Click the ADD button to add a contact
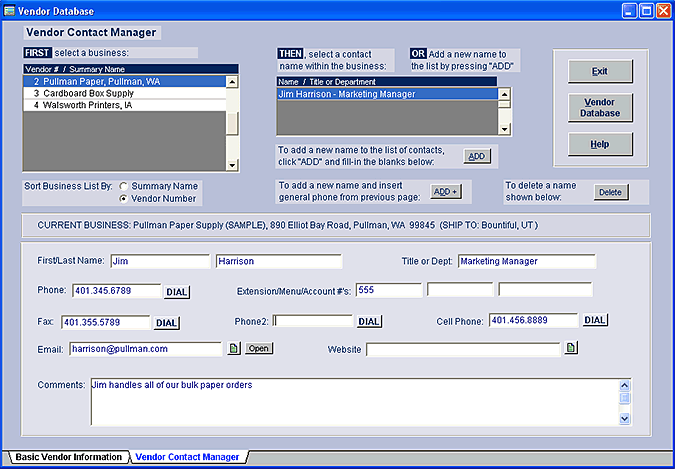The height and width of the screenshot is (469, 675). tap(477, 157)
